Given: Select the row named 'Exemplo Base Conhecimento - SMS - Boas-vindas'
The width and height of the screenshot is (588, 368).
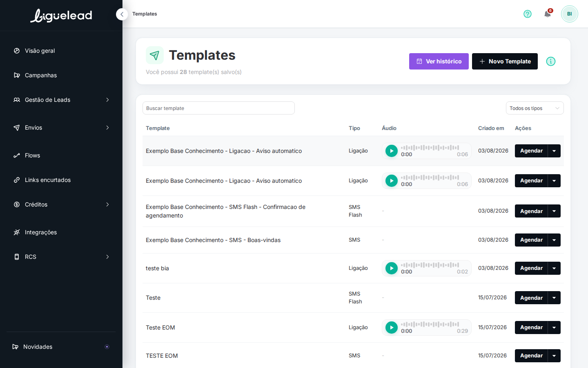Looking at the screenshot, I should point(353,240).
